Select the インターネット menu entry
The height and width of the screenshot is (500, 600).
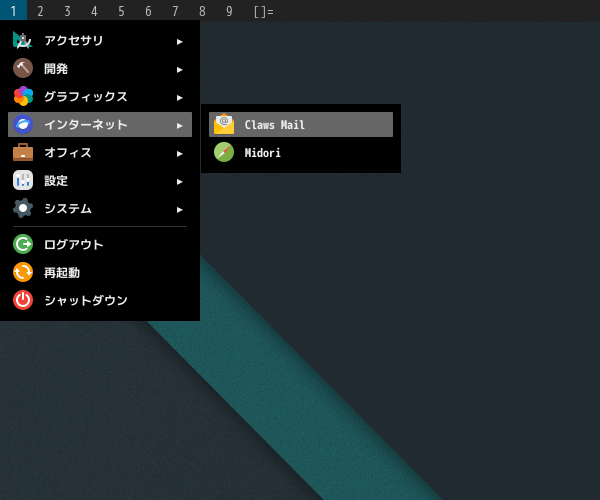pyautogui.click(x=100, y=124)
